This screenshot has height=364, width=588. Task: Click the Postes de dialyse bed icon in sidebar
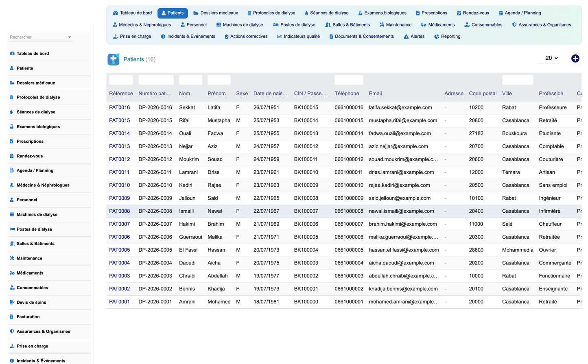coord(12,229)
